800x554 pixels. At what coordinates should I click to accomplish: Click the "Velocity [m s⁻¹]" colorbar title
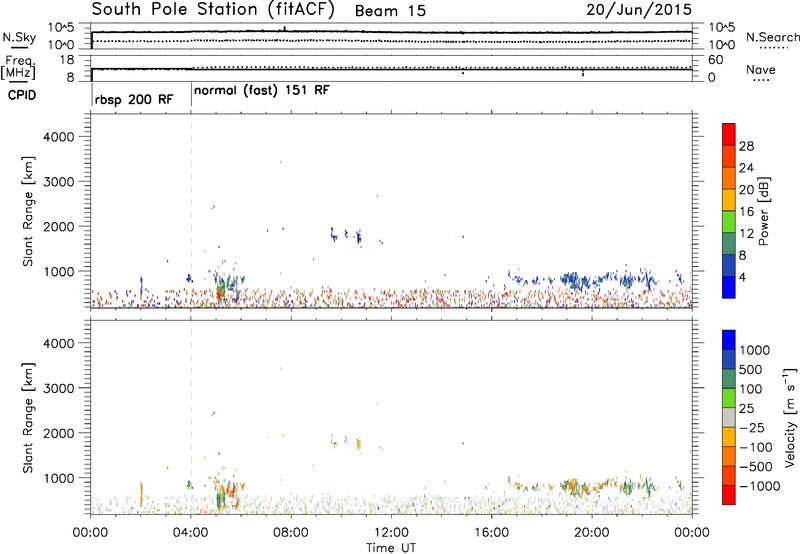(790, 417)
